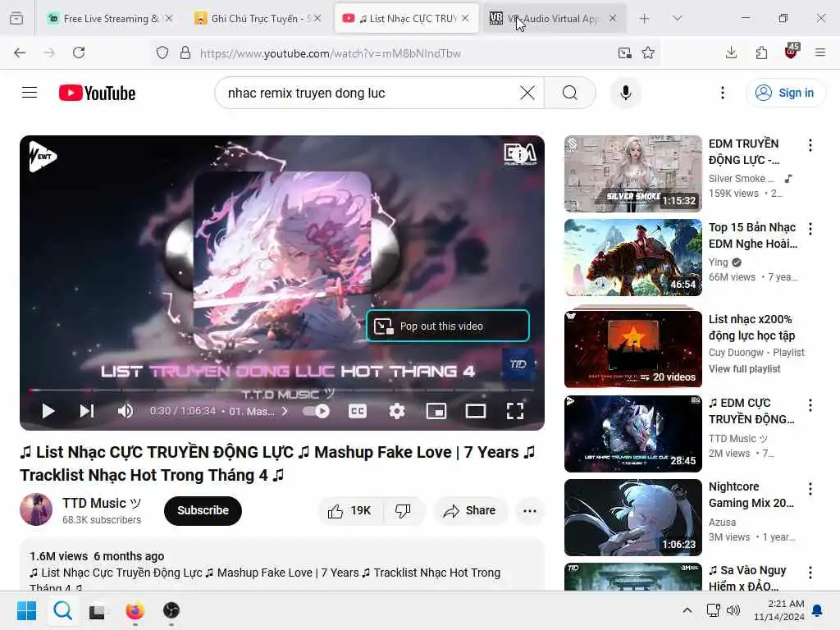Go back one page

pos(20,52)
